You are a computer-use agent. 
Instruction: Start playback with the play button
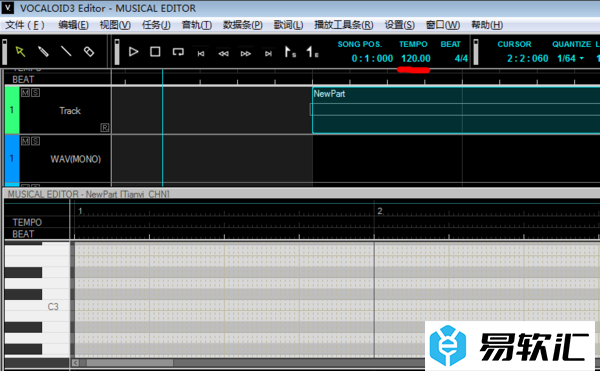[x=133, y=52]
